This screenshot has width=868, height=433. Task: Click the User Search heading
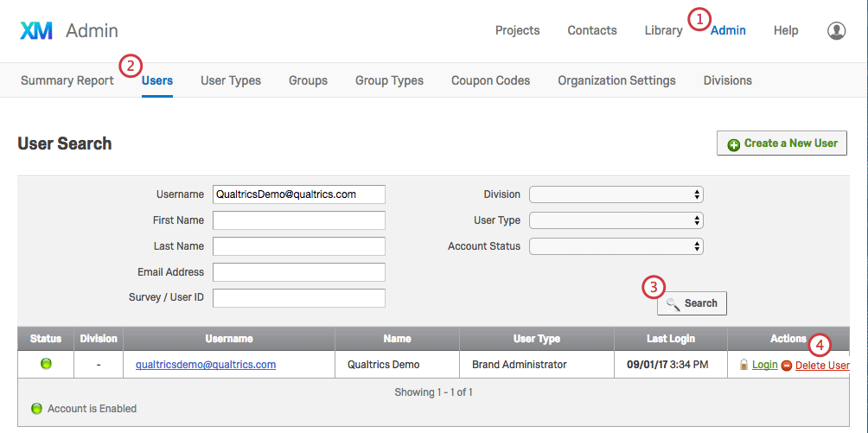pyautogui.click(x=65, y=143)
